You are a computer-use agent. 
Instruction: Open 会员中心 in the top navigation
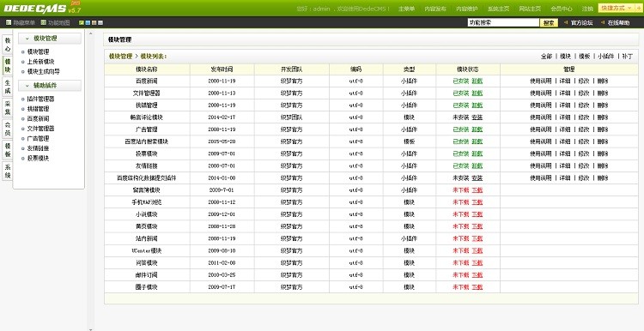tap(562, 9)
